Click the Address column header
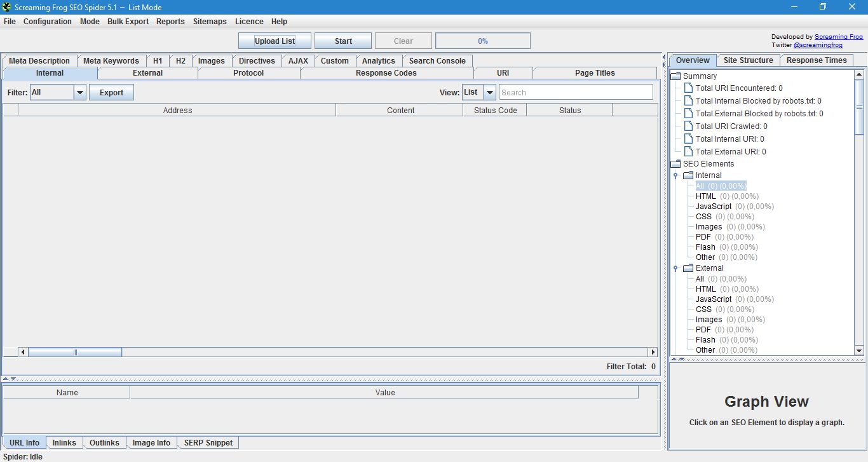Image resolution: width=868 pixels, height=462 pixels. point(177,111)
